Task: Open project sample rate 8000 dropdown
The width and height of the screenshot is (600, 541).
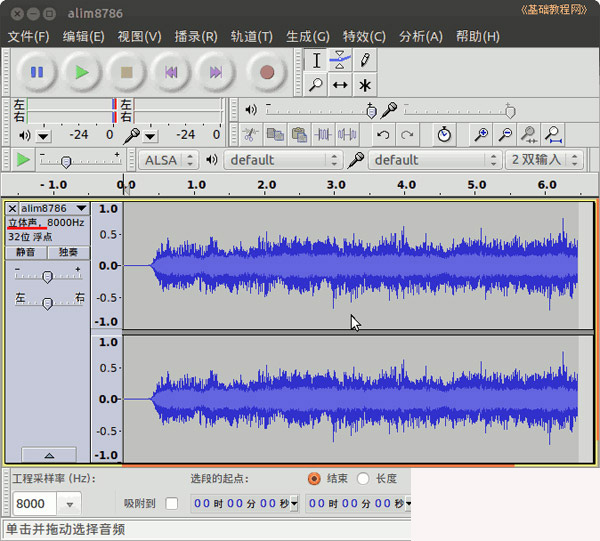Action: click(69, 504)
